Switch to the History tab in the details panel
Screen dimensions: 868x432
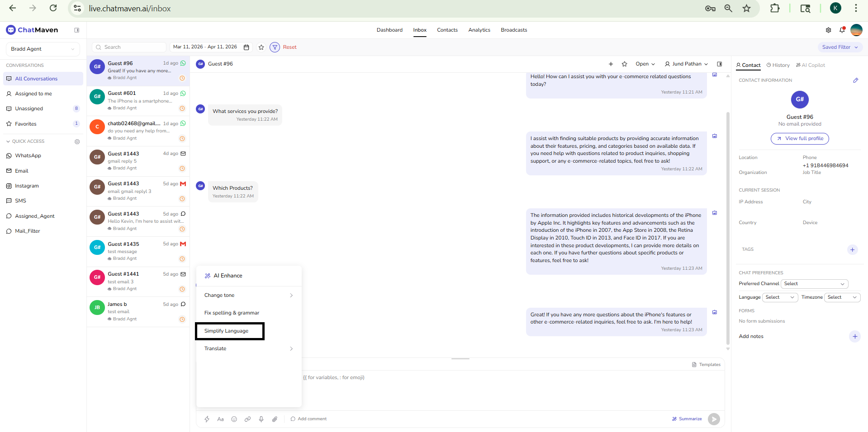point(778,65)
